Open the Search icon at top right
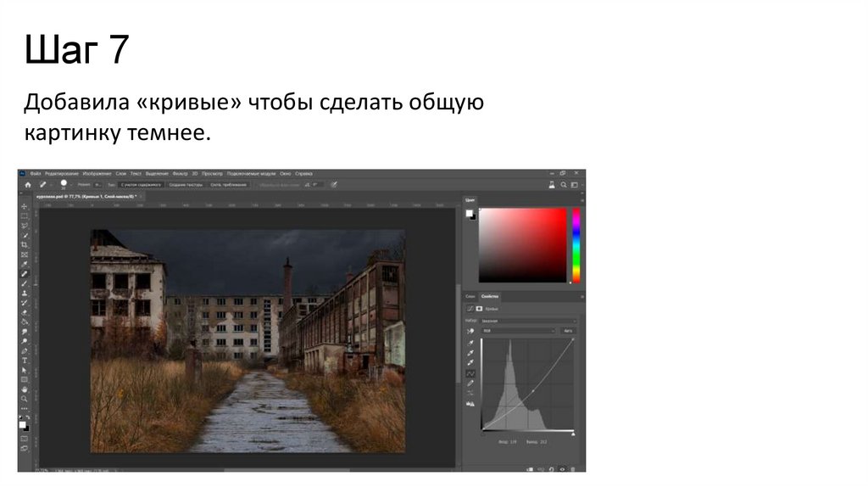The image size is (868, 487). point(564,185)
